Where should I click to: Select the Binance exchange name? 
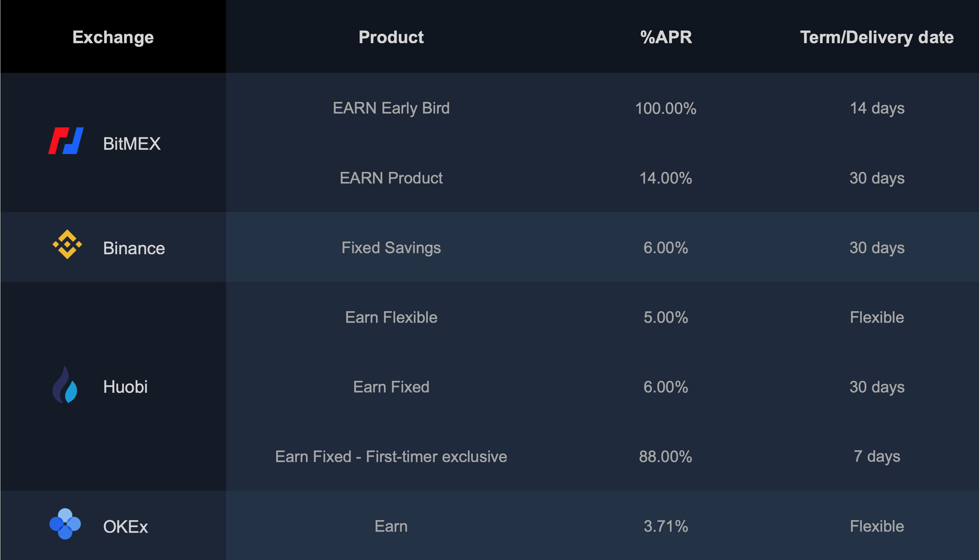pyautogui.click(x=134, y=248)
